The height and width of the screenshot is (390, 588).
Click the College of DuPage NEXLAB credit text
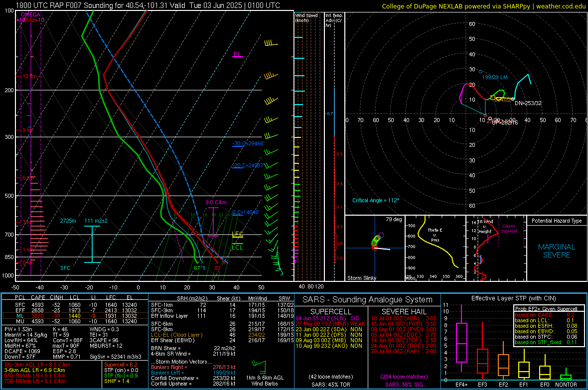coord(484,6)
